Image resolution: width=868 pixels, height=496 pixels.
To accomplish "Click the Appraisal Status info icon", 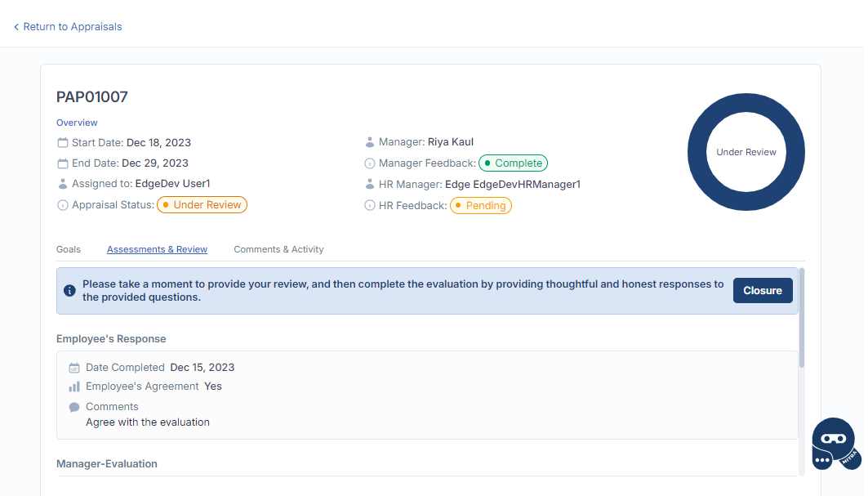I will coord(63,205).
